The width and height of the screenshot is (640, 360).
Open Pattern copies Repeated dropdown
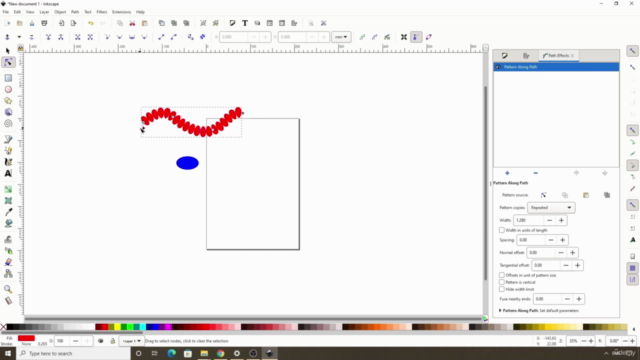click(551, 208)
